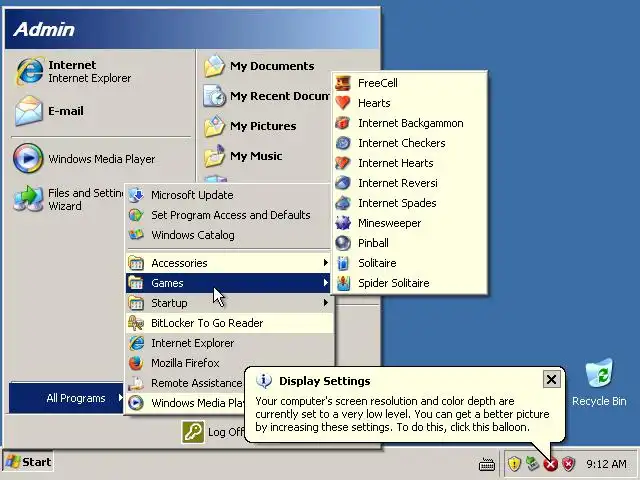Viewport: 640px width, 480px height.
Task: Open My Recent Documents
Action: [267, 96]
